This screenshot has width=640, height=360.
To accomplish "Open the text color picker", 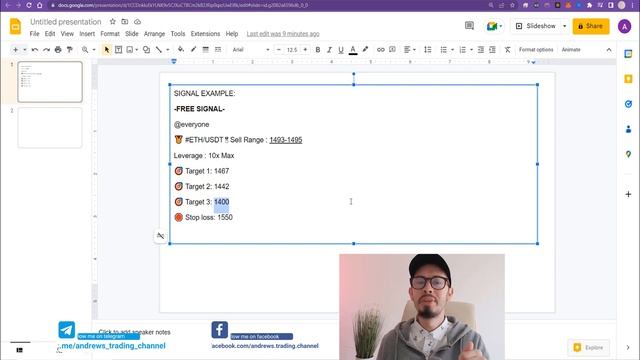I will click(353, 50).
